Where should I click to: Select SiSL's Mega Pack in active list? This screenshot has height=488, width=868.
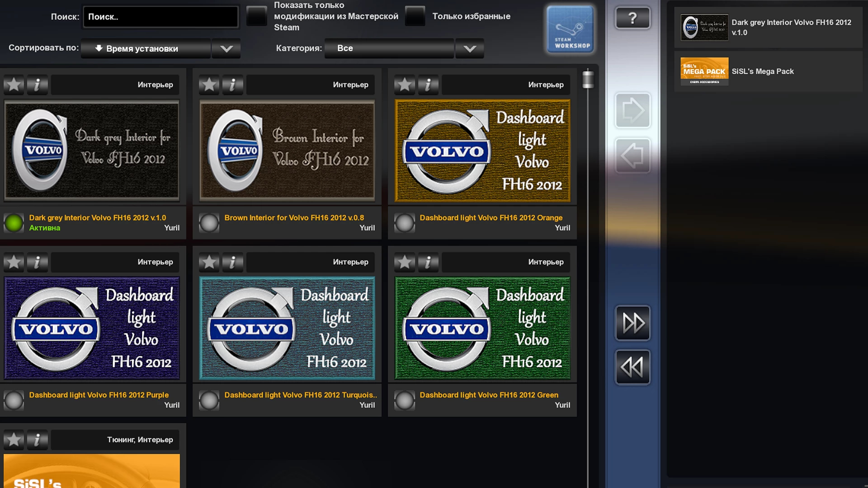point(768,71)
